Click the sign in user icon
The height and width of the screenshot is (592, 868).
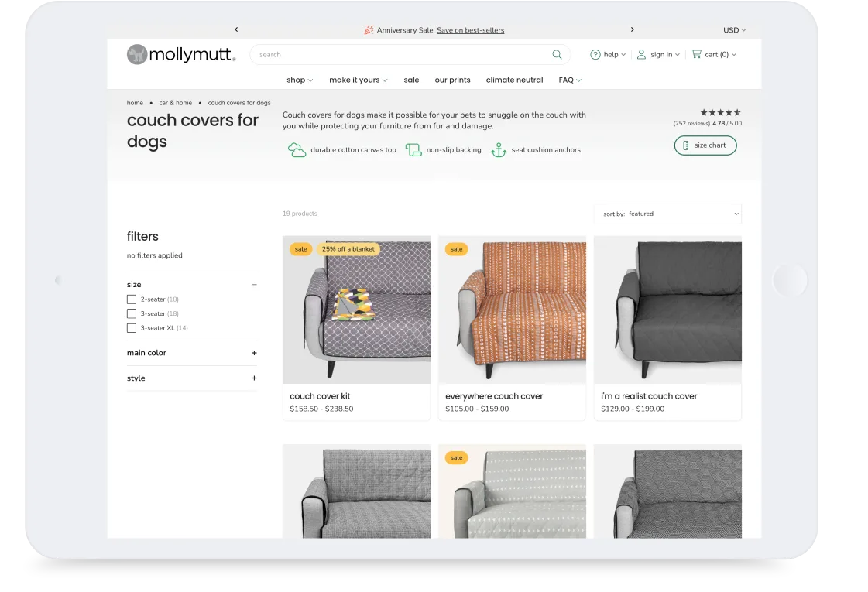641,55
